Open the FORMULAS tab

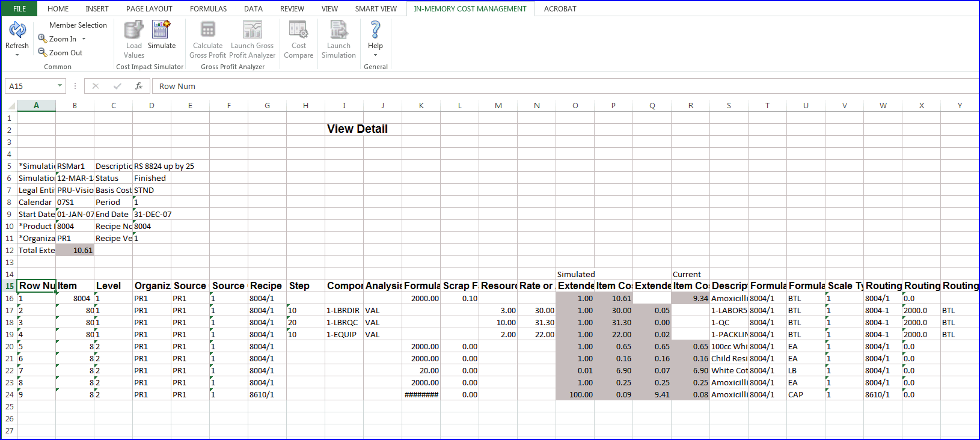tap(208, 8)
